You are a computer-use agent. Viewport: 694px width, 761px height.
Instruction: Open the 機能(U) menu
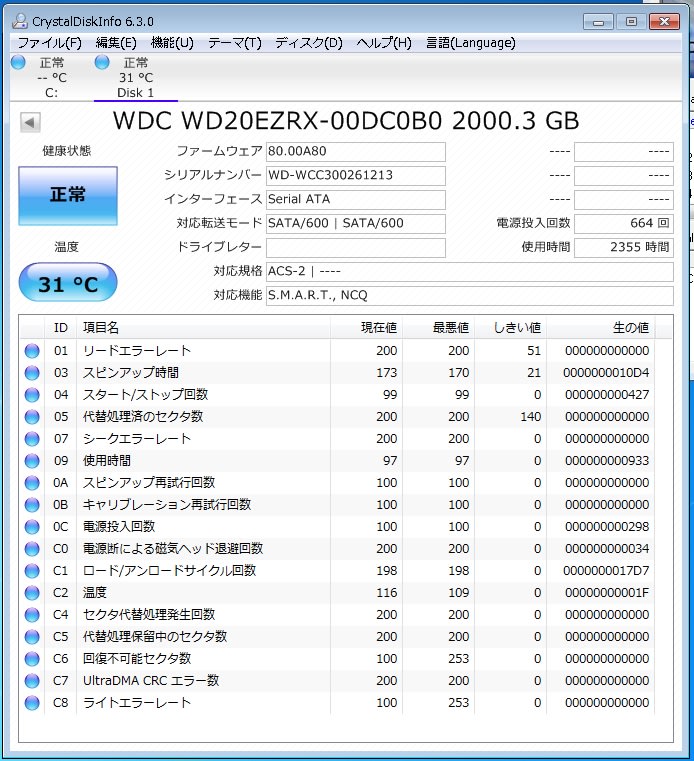tap(172, 43)
